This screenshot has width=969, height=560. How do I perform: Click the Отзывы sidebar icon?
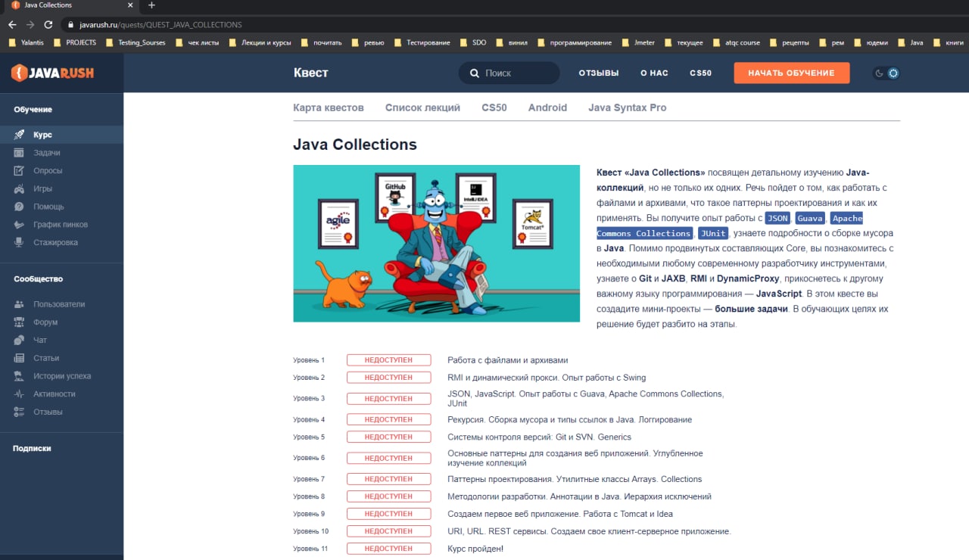(19, 412)
